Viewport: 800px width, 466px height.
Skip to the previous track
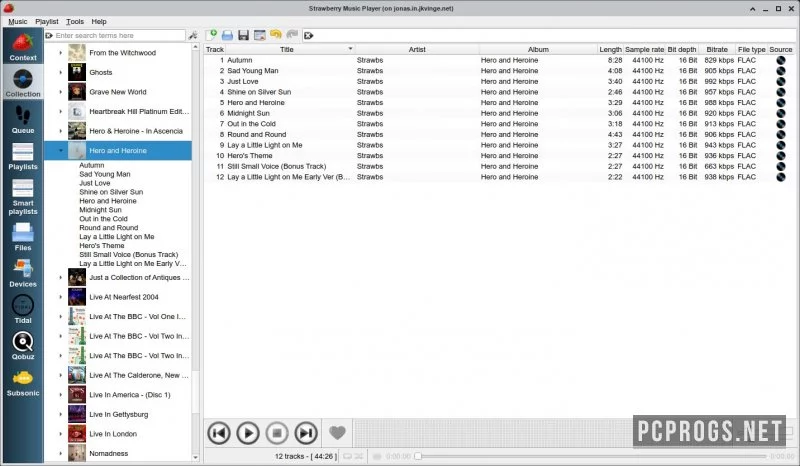coord(219,433)
